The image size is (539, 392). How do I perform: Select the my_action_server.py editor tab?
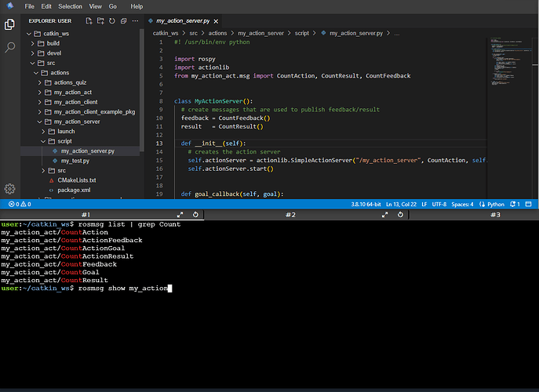(x=183, y=21)
